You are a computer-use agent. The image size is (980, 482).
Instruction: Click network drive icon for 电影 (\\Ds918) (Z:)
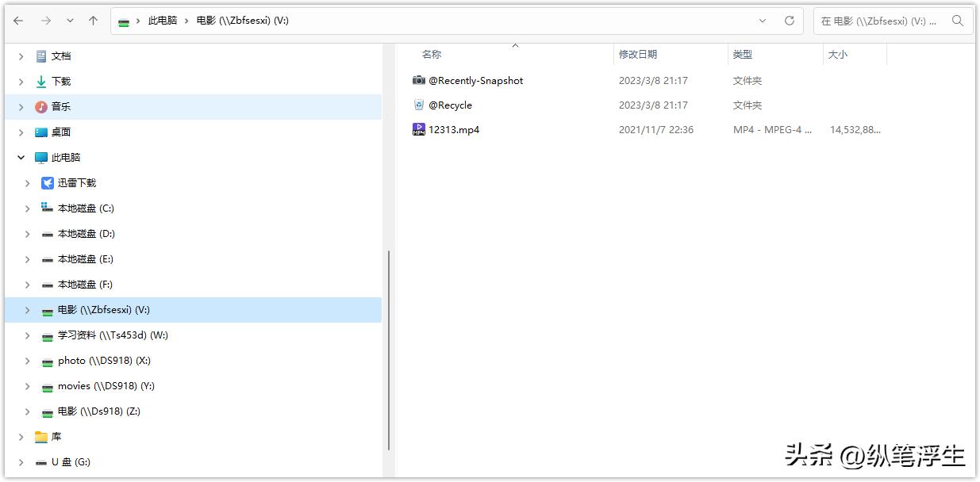click(48, 412)
